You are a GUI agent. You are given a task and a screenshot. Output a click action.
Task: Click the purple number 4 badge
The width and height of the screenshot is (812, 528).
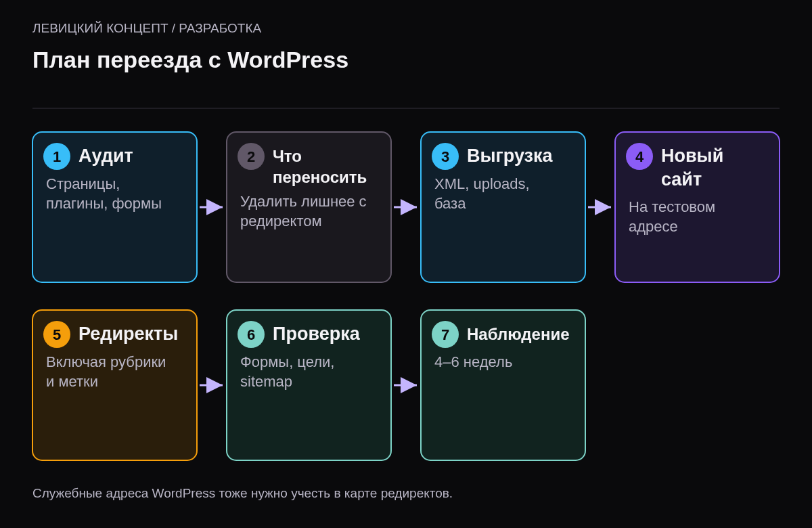point(639,156)
